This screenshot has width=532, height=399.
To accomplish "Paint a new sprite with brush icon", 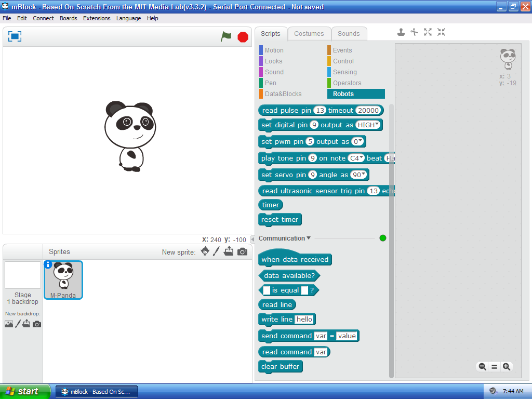I will (x=216, y=251).
